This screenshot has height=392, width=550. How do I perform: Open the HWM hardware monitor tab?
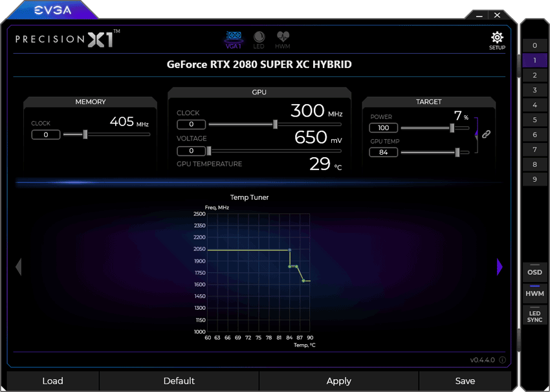[x=283, y=40]
